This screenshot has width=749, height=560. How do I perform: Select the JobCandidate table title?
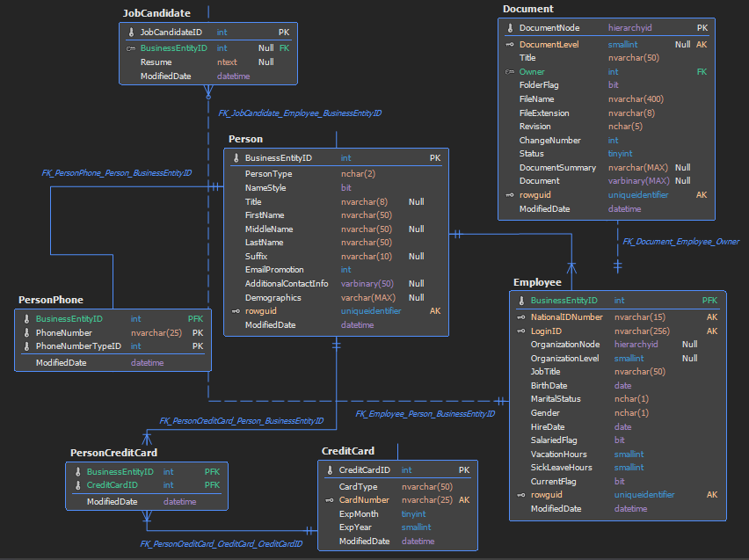point(156,13)
